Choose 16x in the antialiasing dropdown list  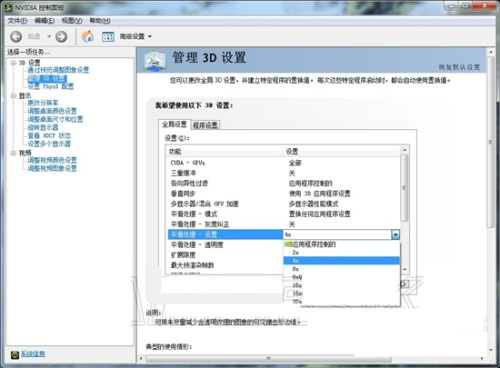[x=342, y=285]
